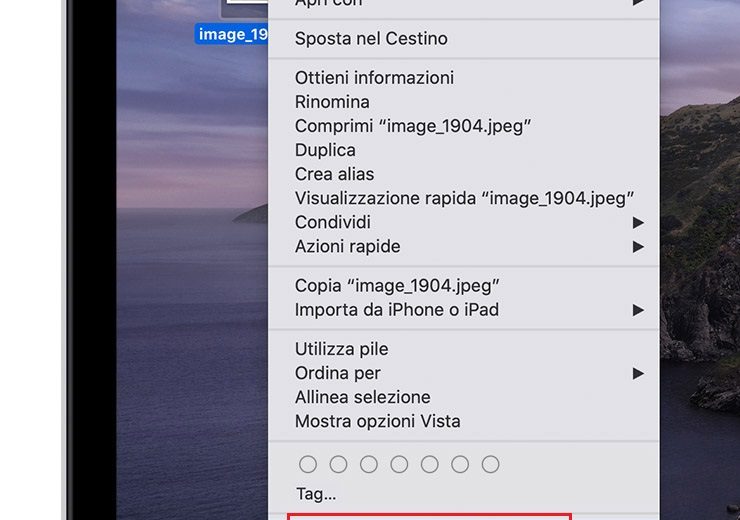740x520 pixels.
Task: Click Comprimi "image_1904.jpeg"
Action: click(412, 126)
